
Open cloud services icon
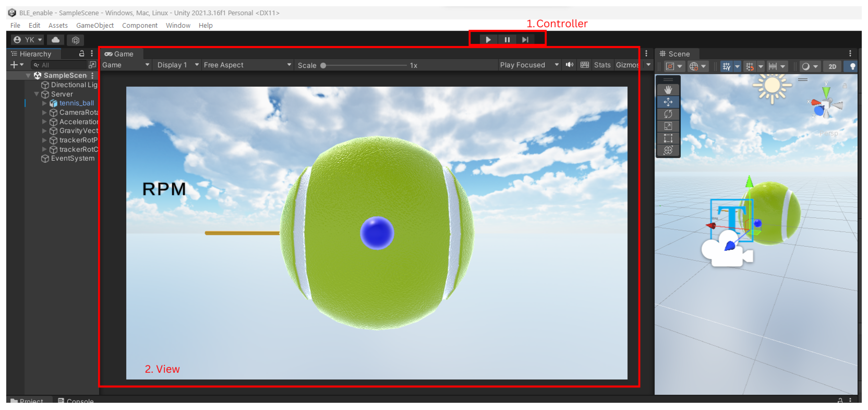click(x=56, y=40)
